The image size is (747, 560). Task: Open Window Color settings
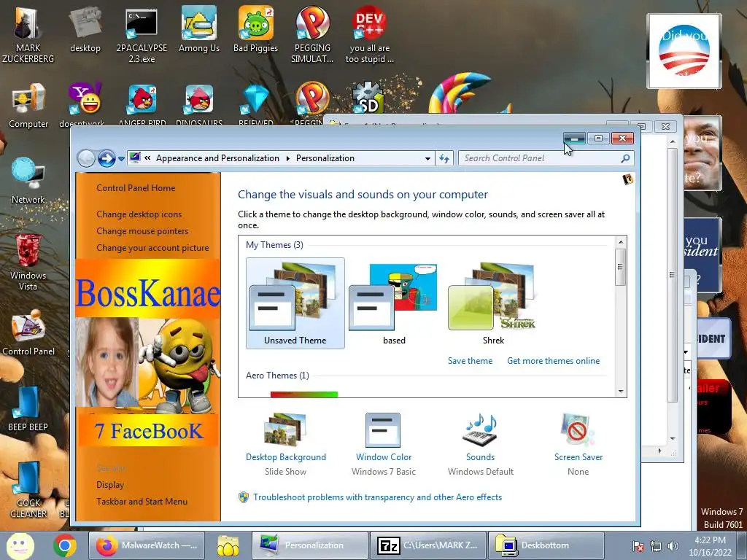pyautogui.click(x=384, y=444)
